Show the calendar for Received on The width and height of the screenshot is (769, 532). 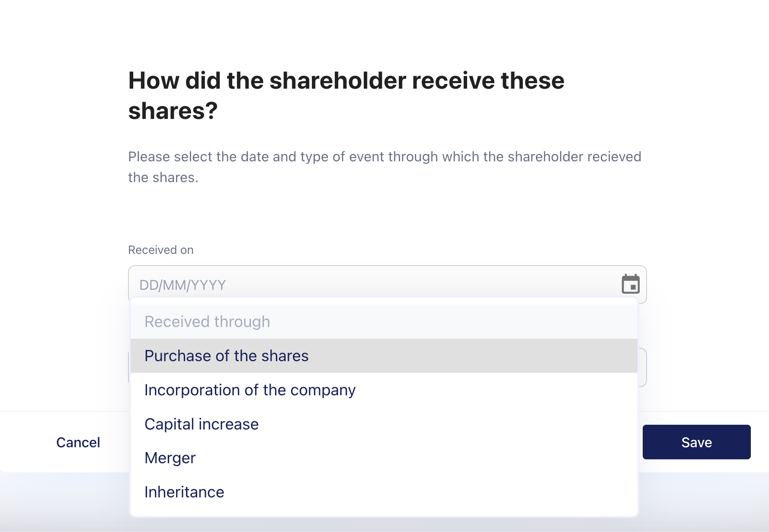coord(630,284)
